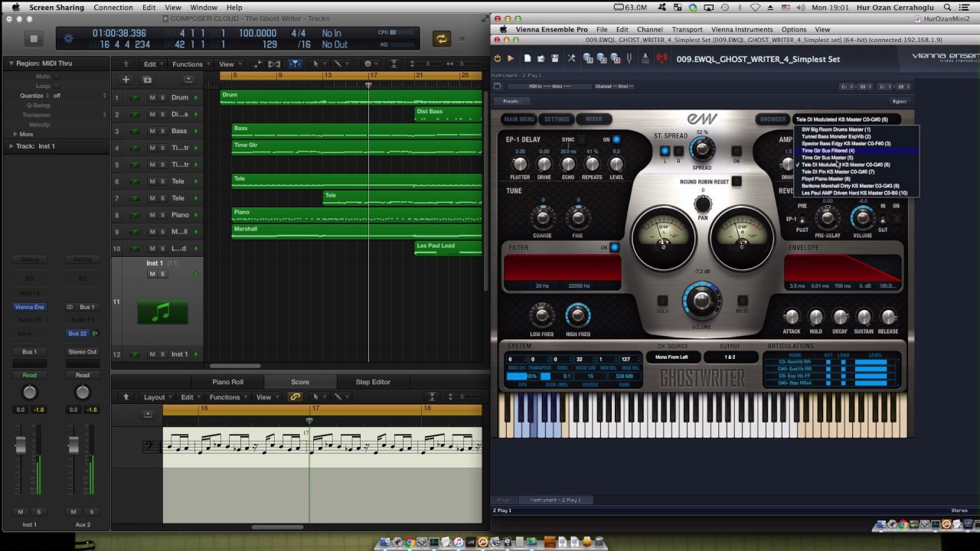The width and height of the screenshot is (980, 551).
Task: Solo the Bass track
Action: (162, 131)
